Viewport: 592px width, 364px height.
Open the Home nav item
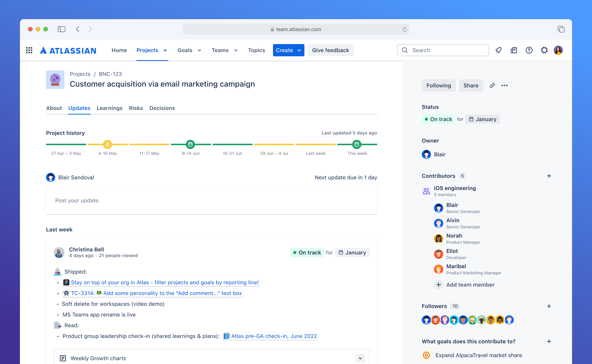point(119,50)
